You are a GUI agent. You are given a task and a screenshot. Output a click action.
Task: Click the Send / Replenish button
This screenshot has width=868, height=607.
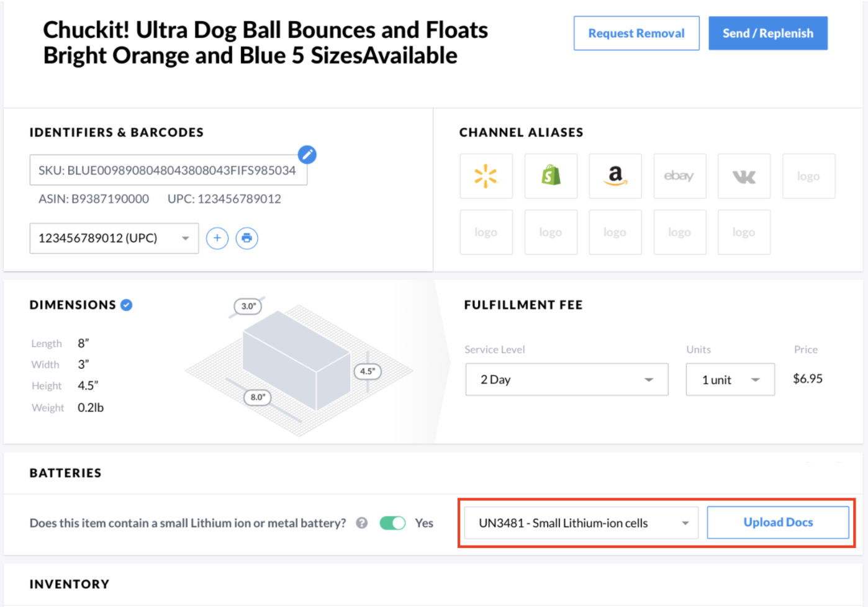pos(768,34)
